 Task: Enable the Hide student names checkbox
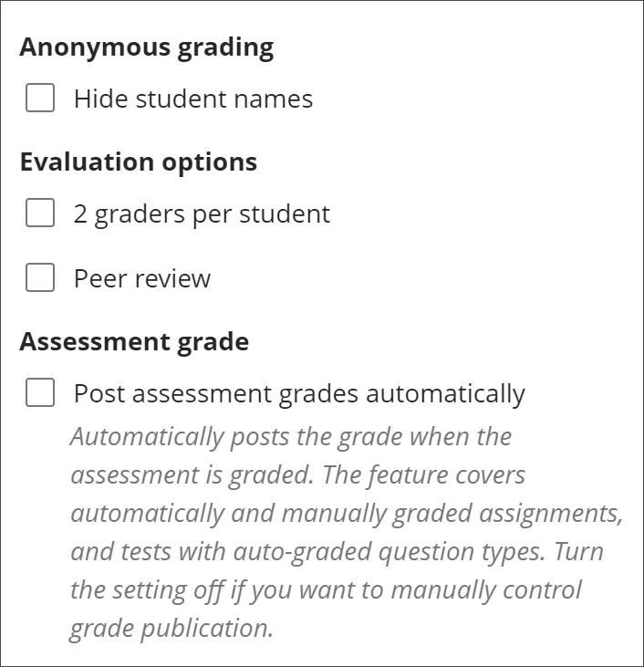click(40, 98)
